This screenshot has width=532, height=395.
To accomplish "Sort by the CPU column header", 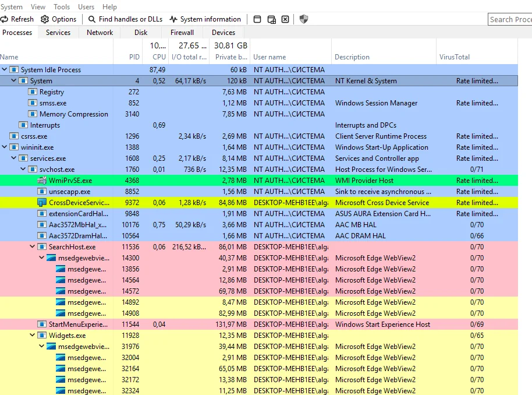I will (155, 51).
